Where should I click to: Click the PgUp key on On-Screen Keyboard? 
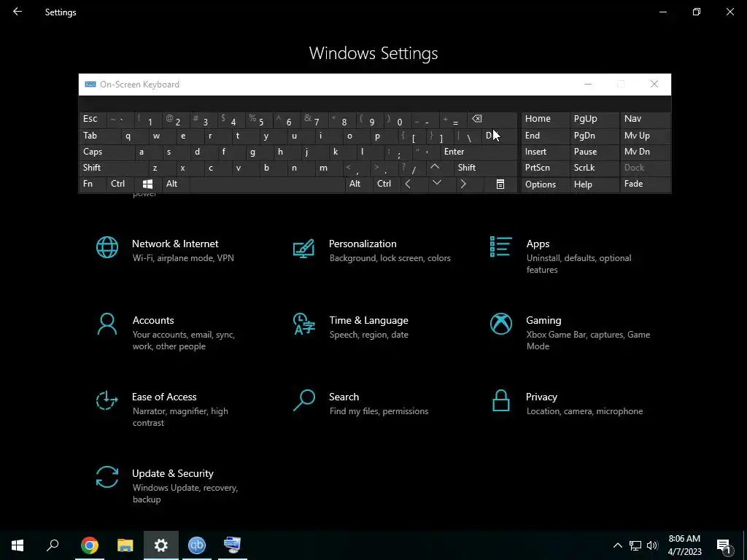[594, 119]
